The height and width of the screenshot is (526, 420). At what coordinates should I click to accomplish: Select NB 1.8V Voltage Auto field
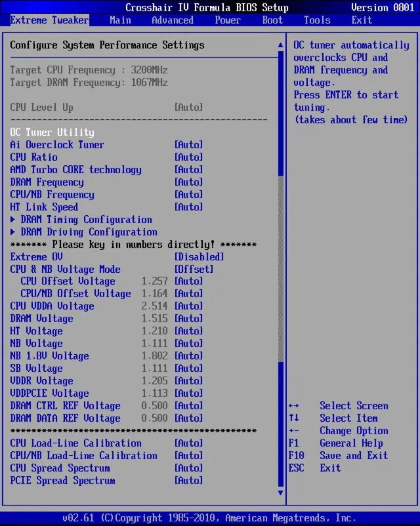click(188, 355)
